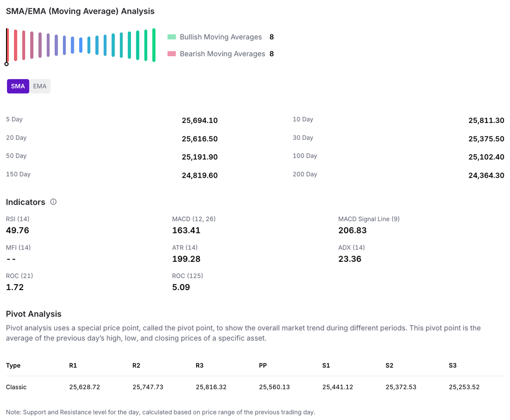Image resolution: width=510 pixels, height=420 pixels.
Task: Click the Bearish Moving Averages legend label
Action: tap(222, 54)
